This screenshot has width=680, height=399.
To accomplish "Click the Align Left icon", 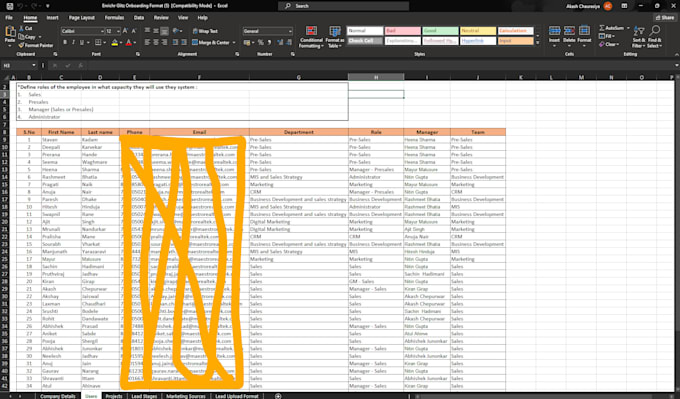I will tap(147, 43).
